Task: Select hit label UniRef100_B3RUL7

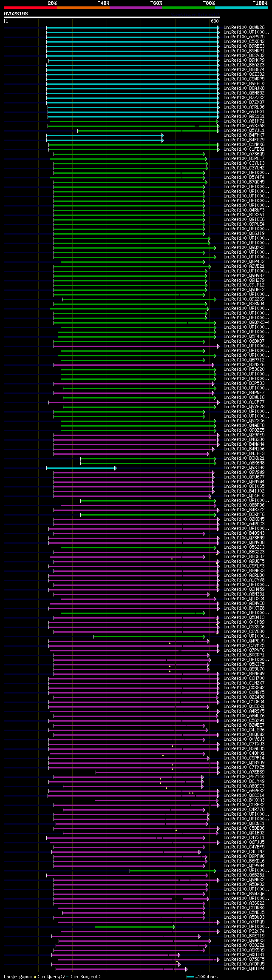Action: tap(244, 159)
